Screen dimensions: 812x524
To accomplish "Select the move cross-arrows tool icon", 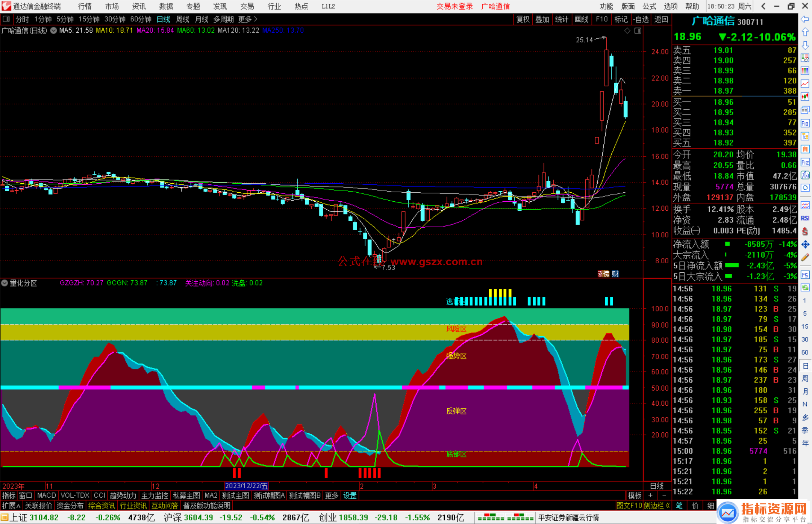I will tap(805, 245).
